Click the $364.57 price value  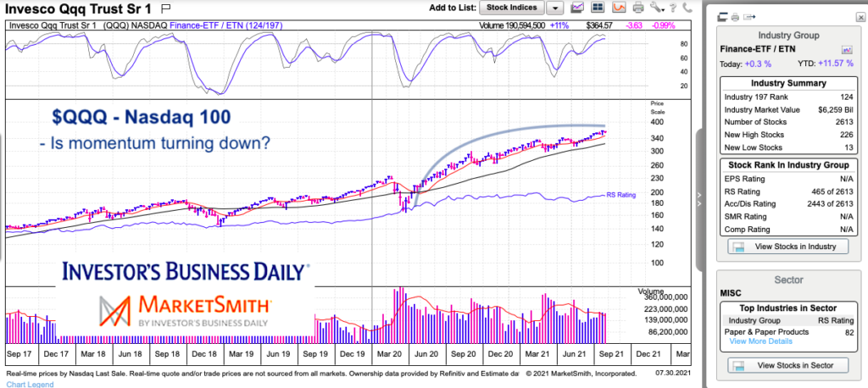coord(601,25)
